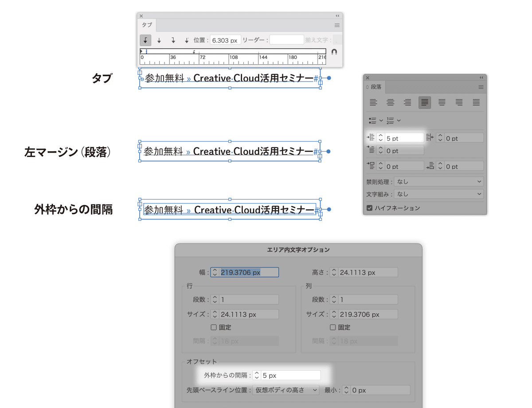Click the 幅 stepper arrows
532x408 pixels.
click(x=215, y=272)
